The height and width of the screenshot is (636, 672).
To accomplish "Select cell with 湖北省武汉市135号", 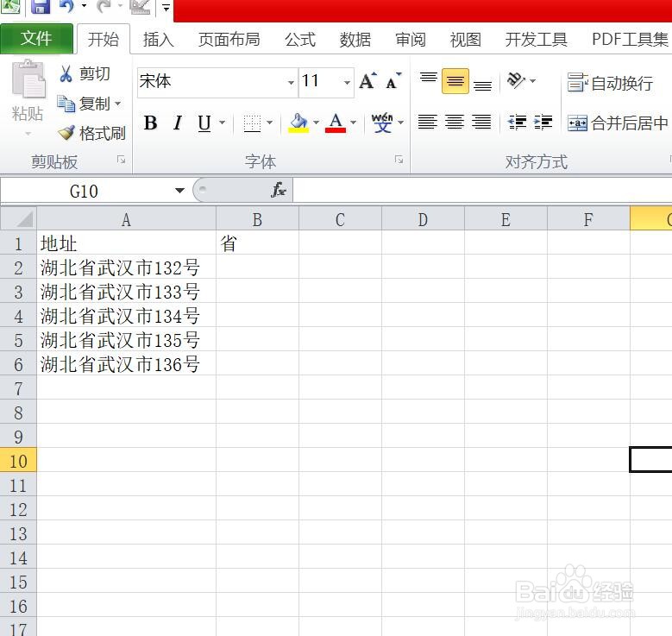I will (127, 340).
